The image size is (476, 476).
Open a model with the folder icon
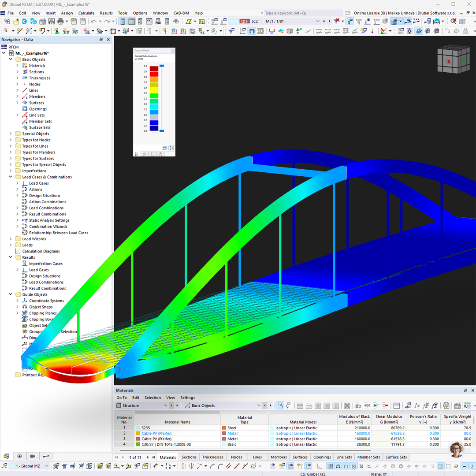click(x=16, y=21)
